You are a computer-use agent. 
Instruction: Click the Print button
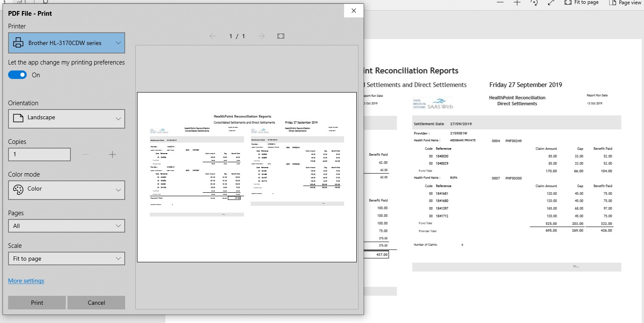pyautogui.click(x=37, y=303)
